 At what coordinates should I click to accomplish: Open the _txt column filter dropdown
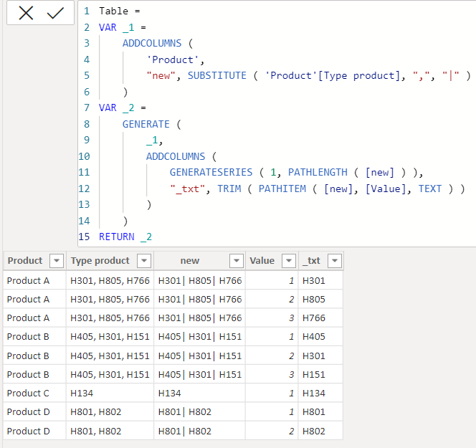click(335, 261)
